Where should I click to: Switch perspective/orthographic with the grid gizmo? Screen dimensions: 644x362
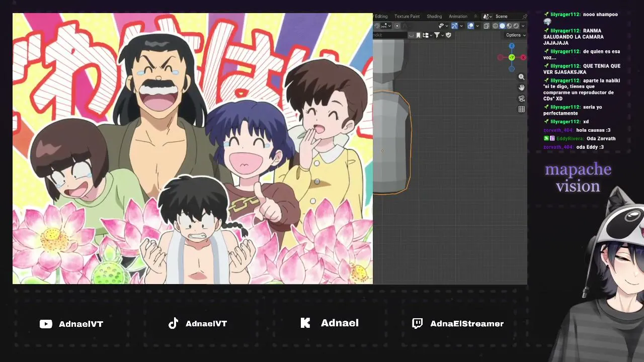coord(521,109)
